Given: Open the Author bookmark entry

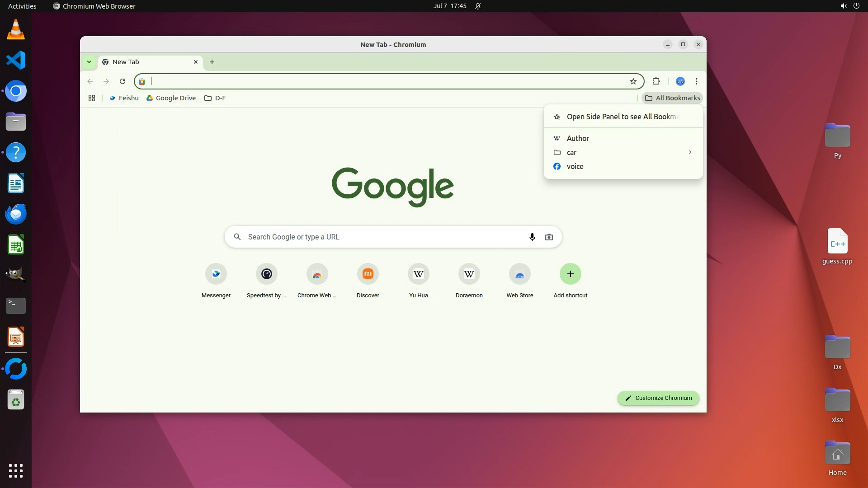Looking at the screenshot, I should (x=578, y=138).
